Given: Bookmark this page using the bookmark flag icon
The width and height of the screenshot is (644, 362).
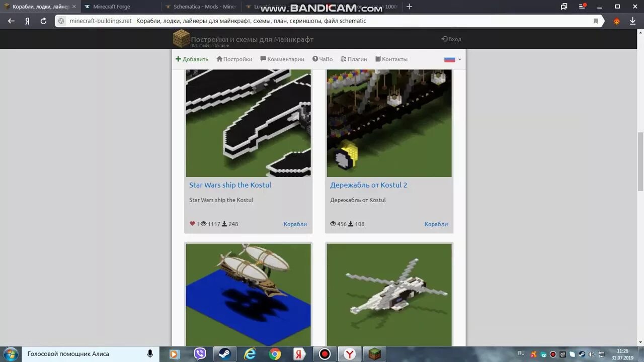Looking at the screenshot, I should click(596, 21).
